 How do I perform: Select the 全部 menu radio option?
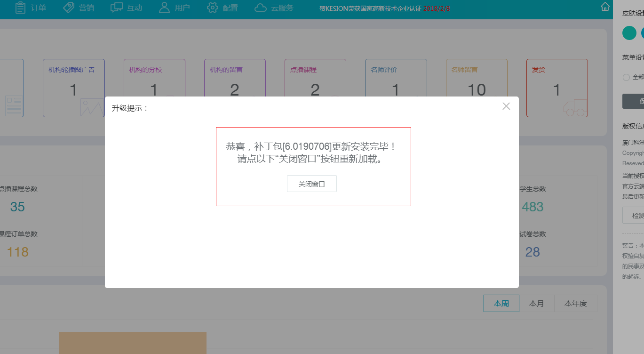tap(626, 77)
